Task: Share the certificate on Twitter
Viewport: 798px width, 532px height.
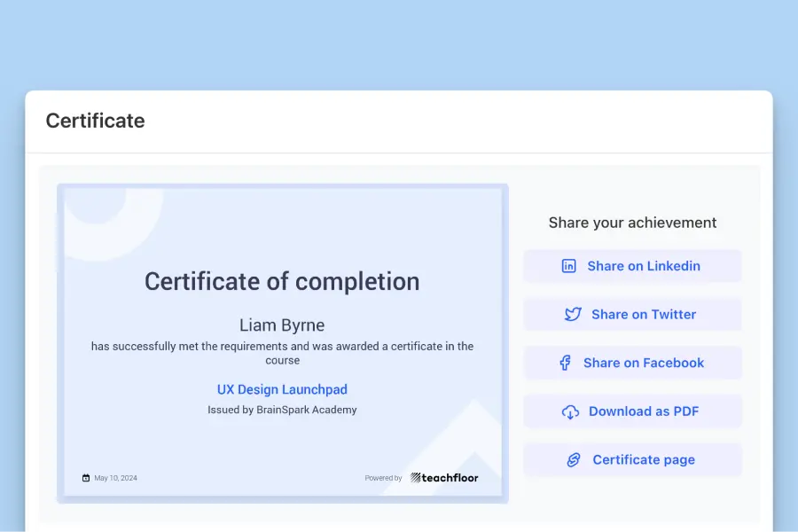Action: pyautogui.click(x=632, y=314)
